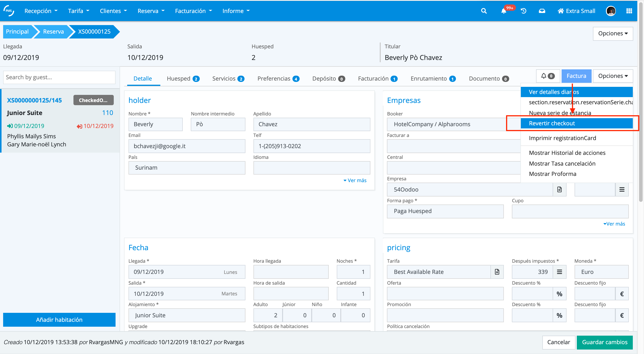Click the bell alerts button with 0 badge
Image resolution: width=644 pixels, height=354 pixels.
click(547, 76)
